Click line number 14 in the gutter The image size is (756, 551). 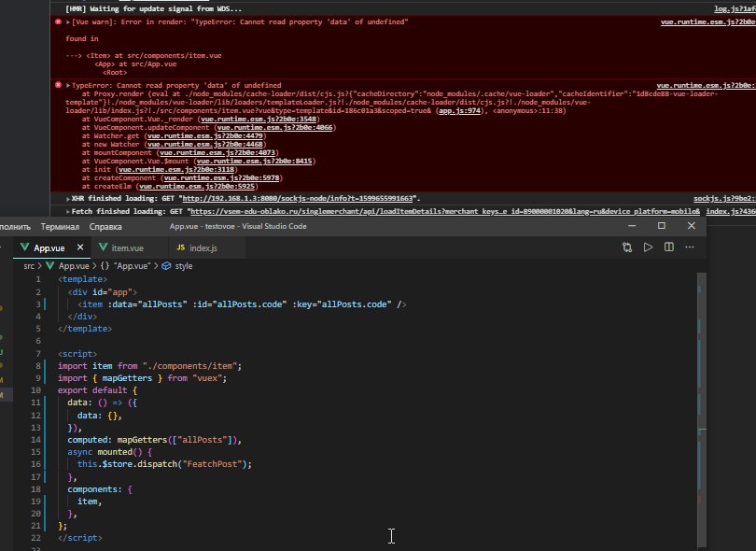point(35,440)
